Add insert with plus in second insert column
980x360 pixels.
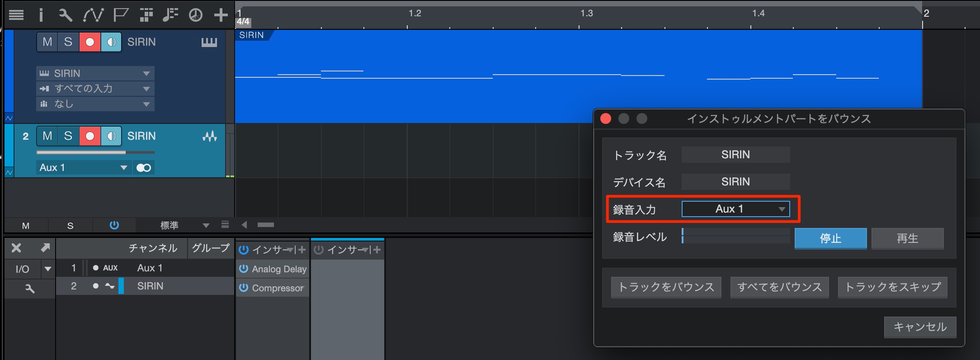[377, 250]
